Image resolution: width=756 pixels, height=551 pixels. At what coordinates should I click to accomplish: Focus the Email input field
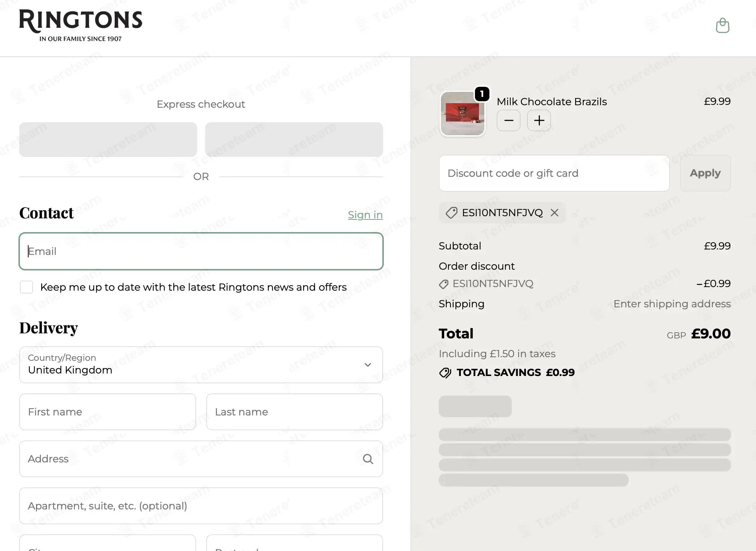click(201, 251)
